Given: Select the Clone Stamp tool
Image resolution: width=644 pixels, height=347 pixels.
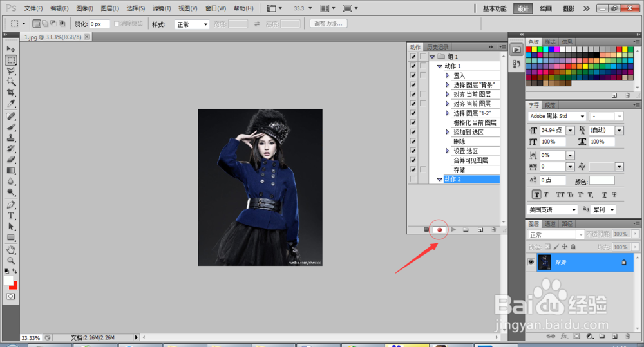Looking at the screenshot, I should (x=11, y=138).
